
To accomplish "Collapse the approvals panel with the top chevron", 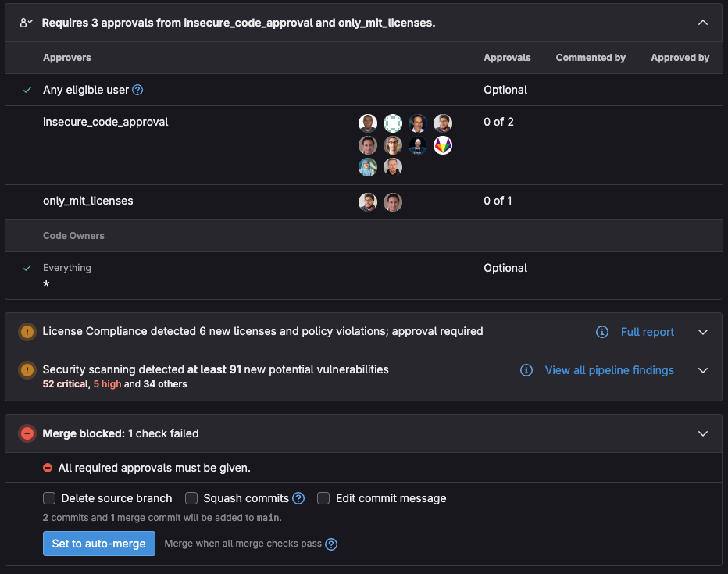I will pos(702,23).
